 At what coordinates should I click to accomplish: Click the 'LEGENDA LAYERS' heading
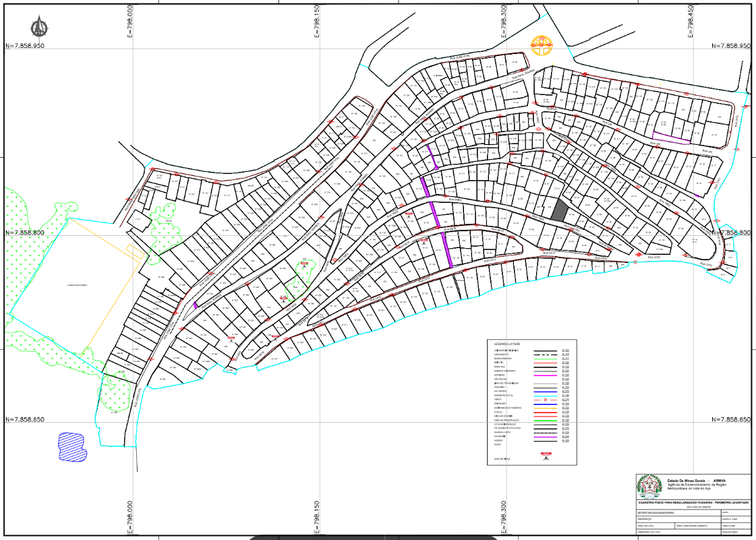507,344
